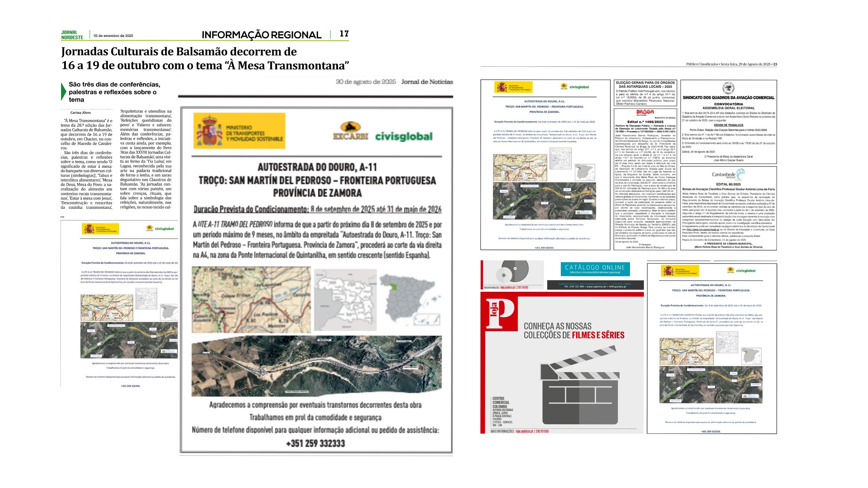Click the ministry logo in the ad below the Cantanhede edital
The width and height of the screenshot is (868, 488).
click(x=680, y=271)
